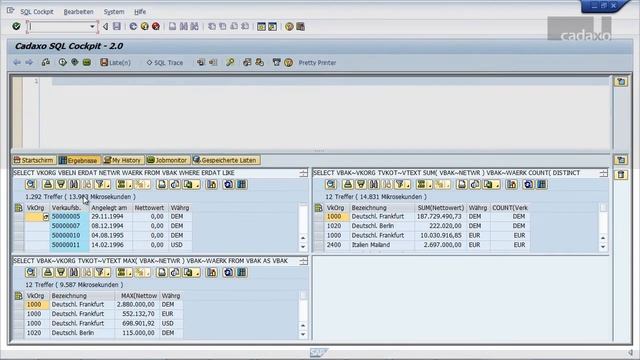Switch to the Gespeicherte Listen tab
640x360 pixels.
(226, 160)
